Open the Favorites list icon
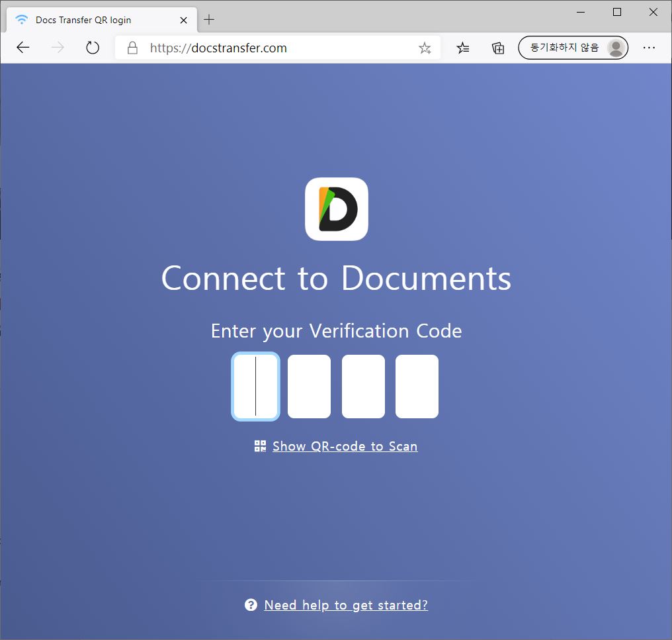The image size is (672, 640). click(x=463, y=48)
